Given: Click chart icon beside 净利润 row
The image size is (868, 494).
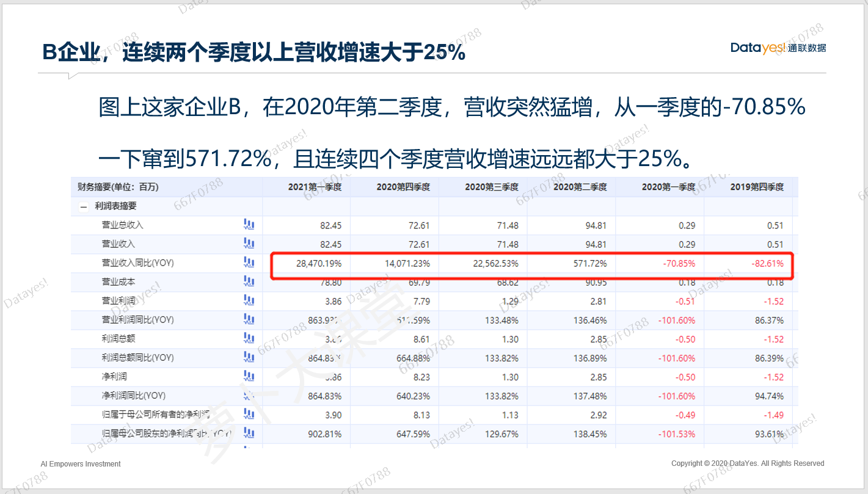Looking at the screenshot, I should pos(249,376).
